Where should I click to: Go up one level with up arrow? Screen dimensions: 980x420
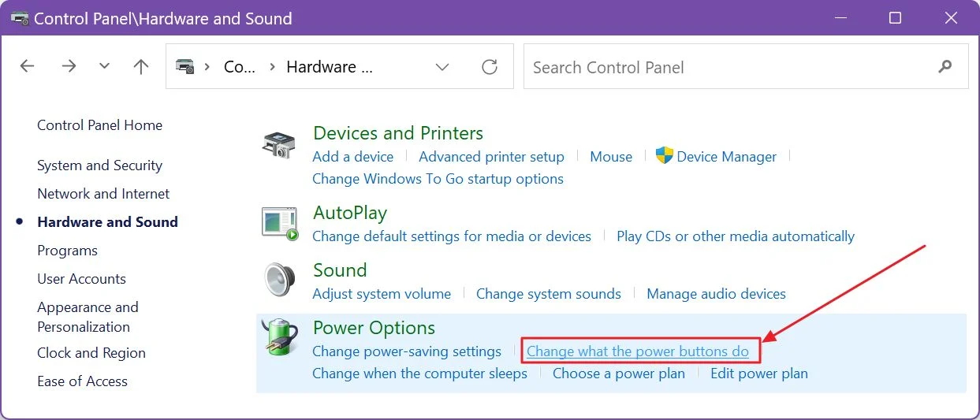click(141, 66)
